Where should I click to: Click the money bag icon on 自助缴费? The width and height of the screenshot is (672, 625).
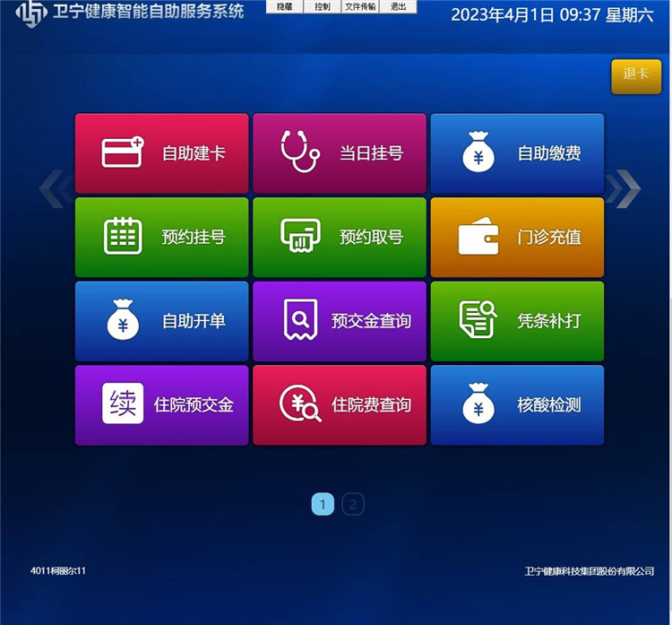[x=478, y=152]
